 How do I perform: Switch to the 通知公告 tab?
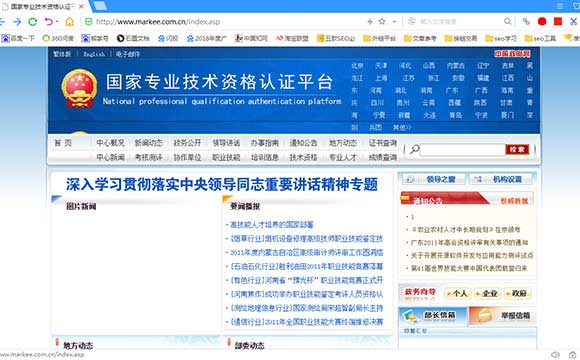tap(429, 200)
